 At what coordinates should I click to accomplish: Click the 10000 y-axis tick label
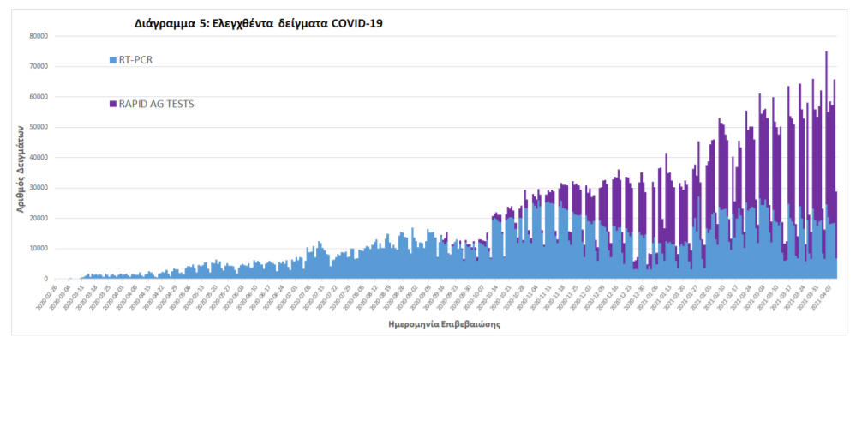coord(38,249)
